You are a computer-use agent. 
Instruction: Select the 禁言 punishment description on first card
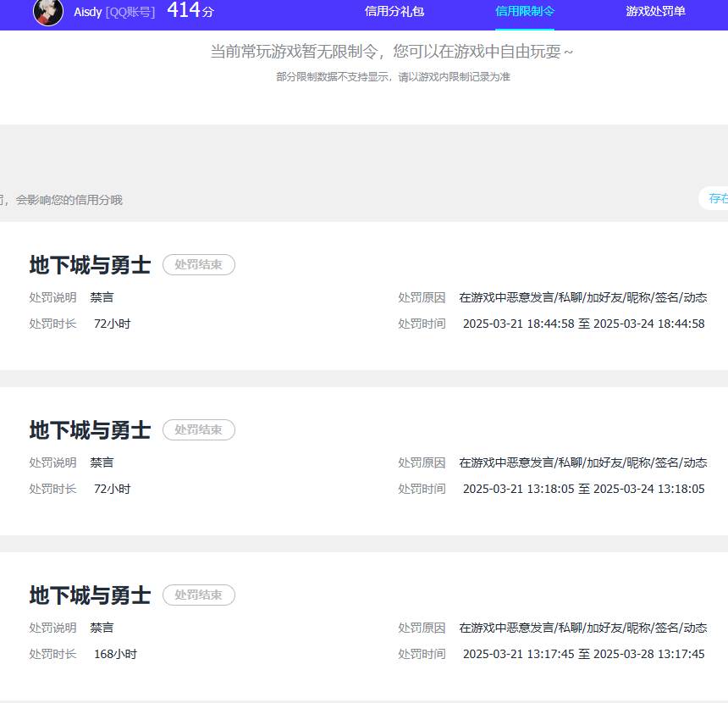(102, 296)
